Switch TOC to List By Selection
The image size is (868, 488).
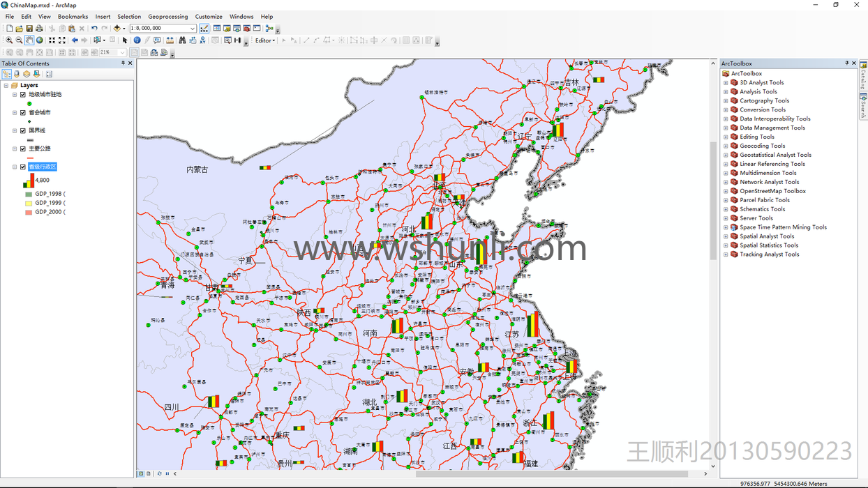pyautogui.click(x=36, y=74)
